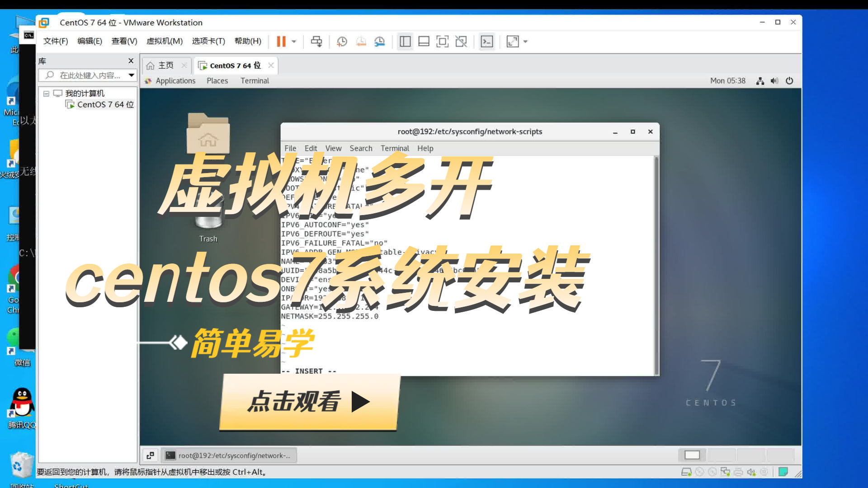
Task: Enter full screen mode icon
Action: (442, 42)
